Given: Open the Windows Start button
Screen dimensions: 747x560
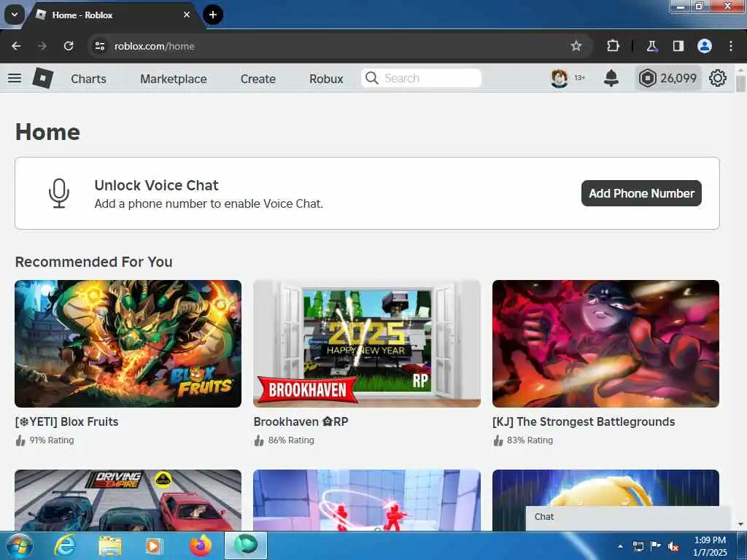Looking at the screenshot, I should 20,545.
